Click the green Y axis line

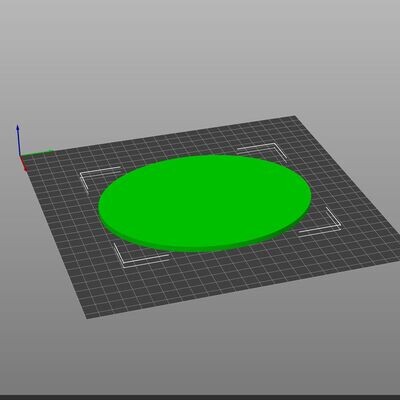click(x=37, y=153)
